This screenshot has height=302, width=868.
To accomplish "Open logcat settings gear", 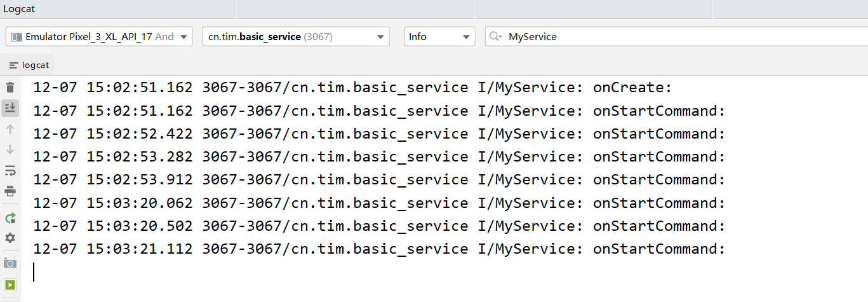I will coord(10,238).
